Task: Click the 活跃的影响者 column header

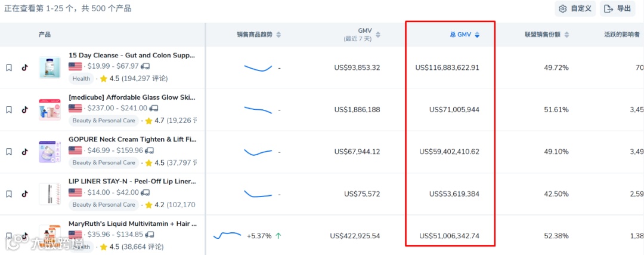Action: (621, 35)
